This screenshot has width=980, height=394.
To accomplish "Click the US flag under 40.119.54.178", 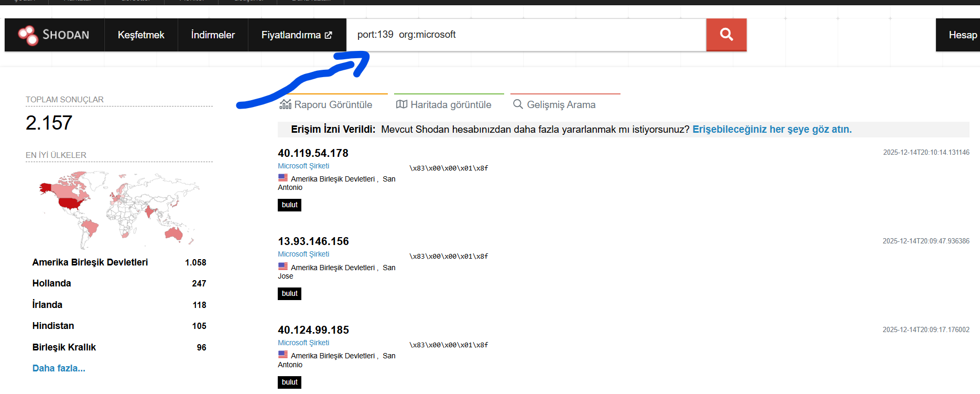I will tap(283, 178).
